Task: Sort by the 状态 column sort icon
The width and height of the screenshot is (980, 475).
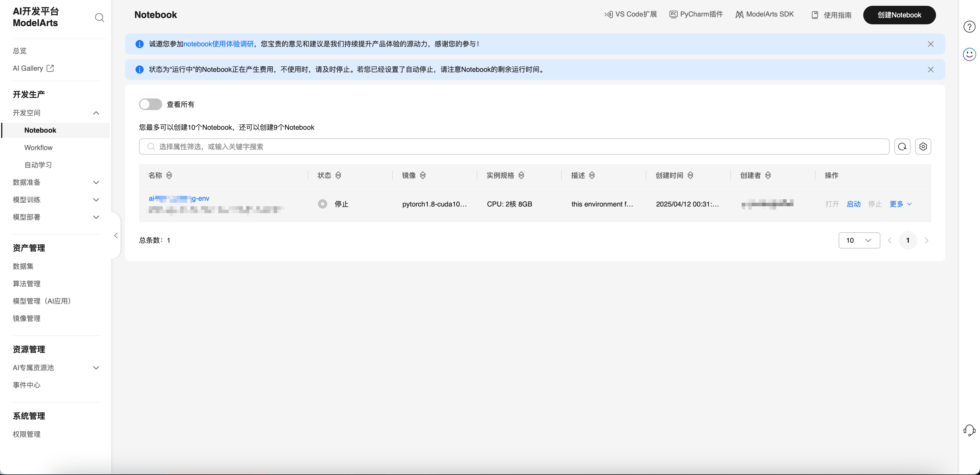Action: point(338,176)
